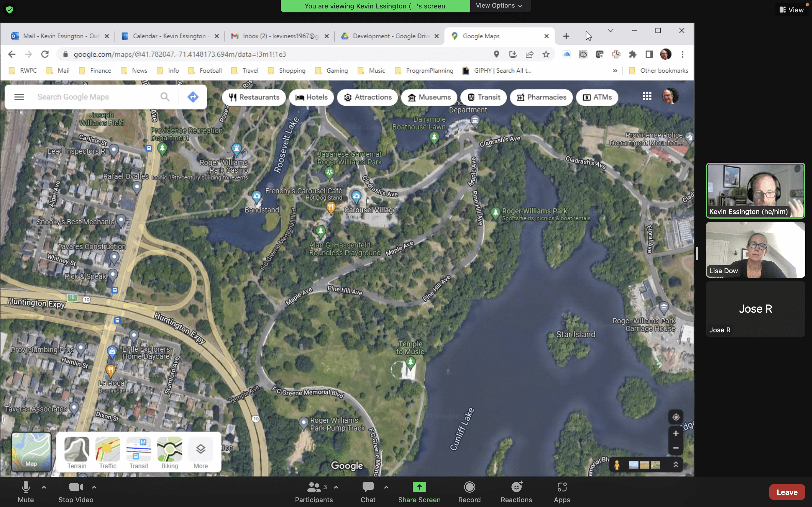This screenshot has width=812, height=507.
Task: Click the Street View pegman icon
Action: pyautogui.click(x=616, y=465)
